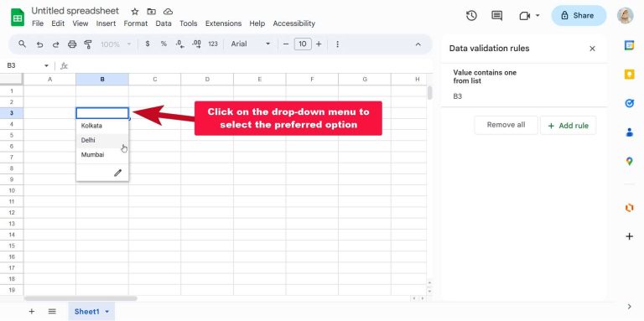The image size is (644, 321).
Task: Open the View menu
Action: click(80, 23)
